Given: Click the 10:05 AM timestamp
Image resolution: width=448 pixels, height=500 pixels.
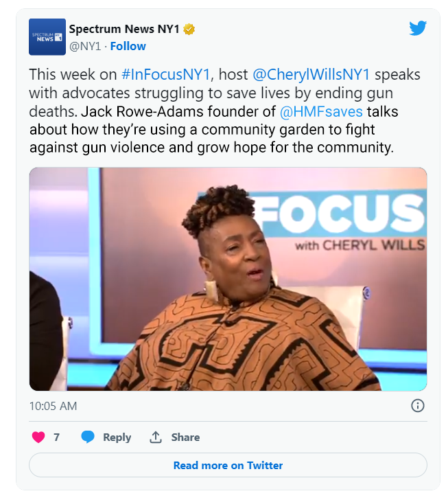Looking at the screenshot, I should point(54,406).
